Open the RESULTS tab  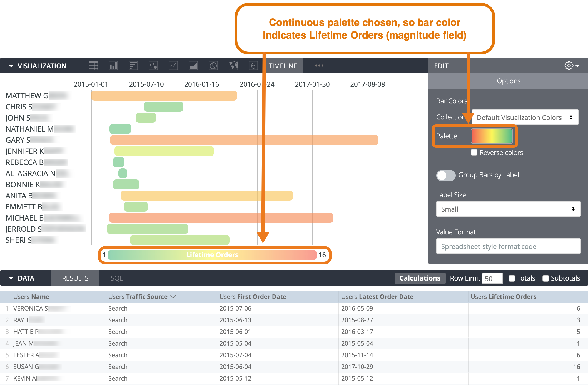(x=75, y=278)
